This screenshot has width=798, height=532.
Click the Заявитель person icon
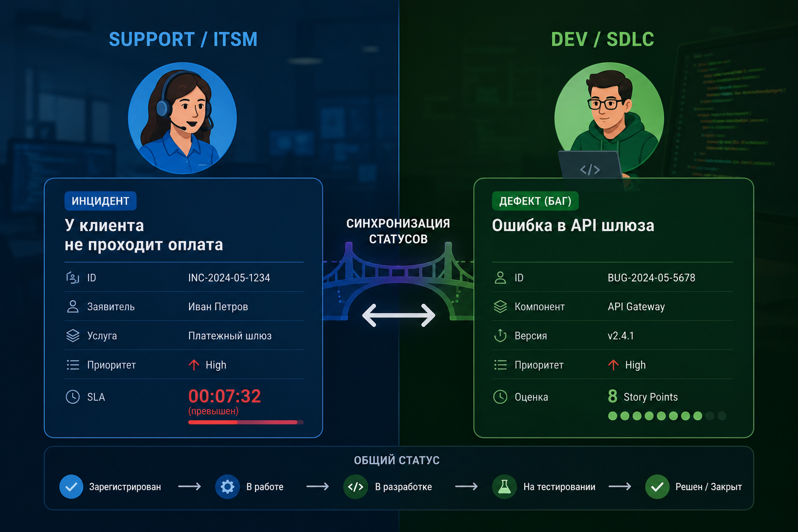pyautogui.click(x=73, y=307)
